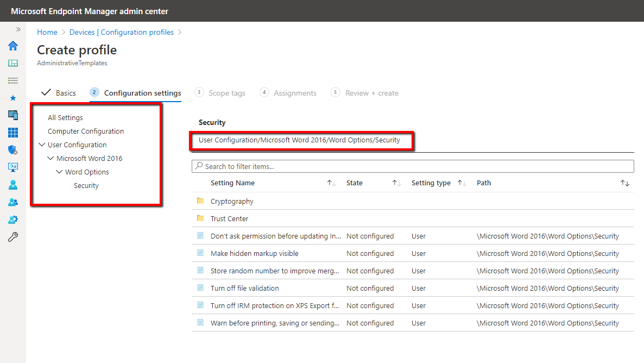Click the Search to filter items field

[x=413, y=166]
